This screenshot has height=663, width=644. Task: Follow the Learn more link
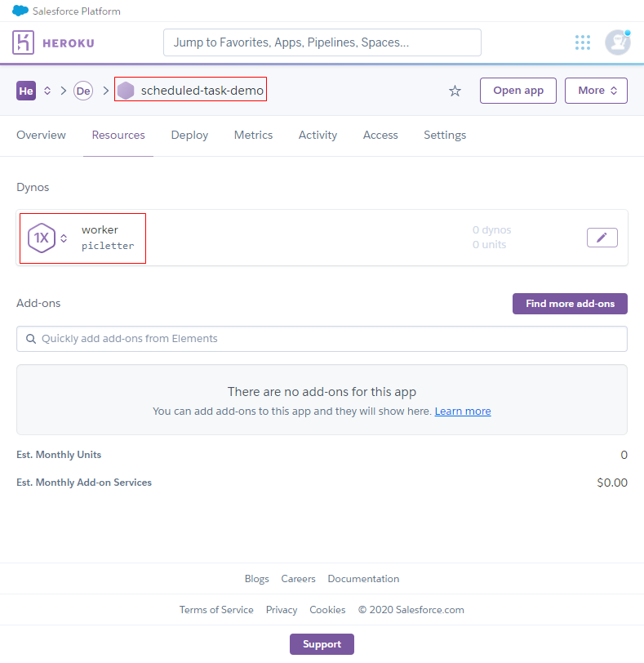coord(463,412)
